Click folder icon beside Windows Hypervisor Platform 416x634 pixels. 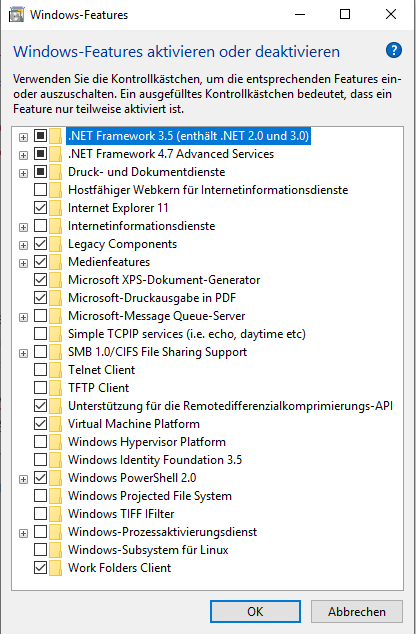(56, 442)
